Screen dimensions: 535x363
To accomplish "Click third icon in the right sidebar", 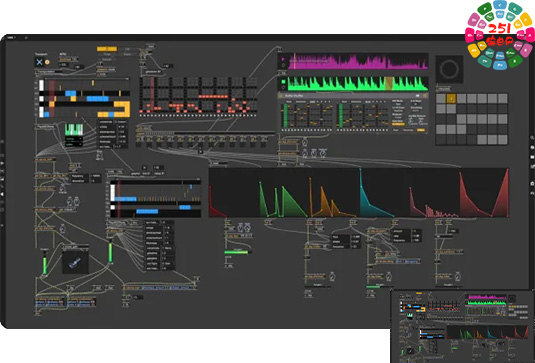I will (532, 157).
